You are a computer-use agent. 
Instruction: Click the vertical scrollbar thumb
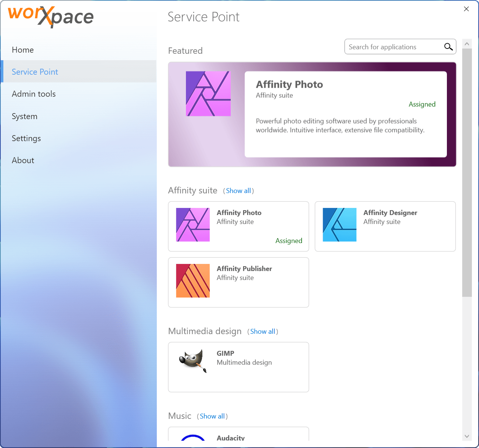click(x=467, y=172)
